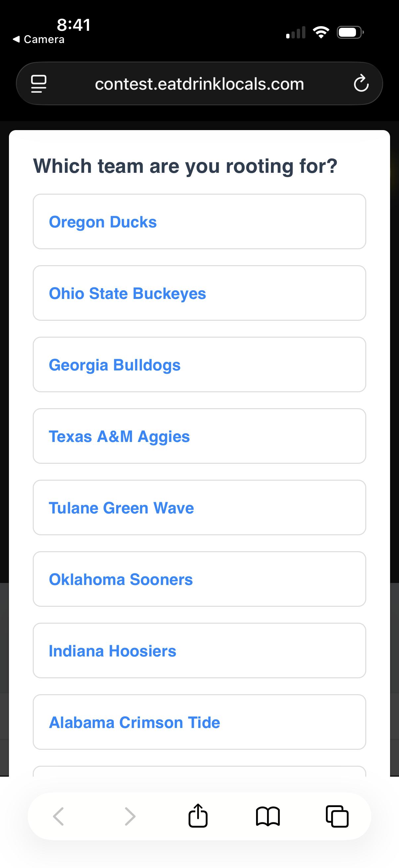The image size is (399, 868).
Task: Pick the Georgia Bulldogs option
Action: coord(199,364)
